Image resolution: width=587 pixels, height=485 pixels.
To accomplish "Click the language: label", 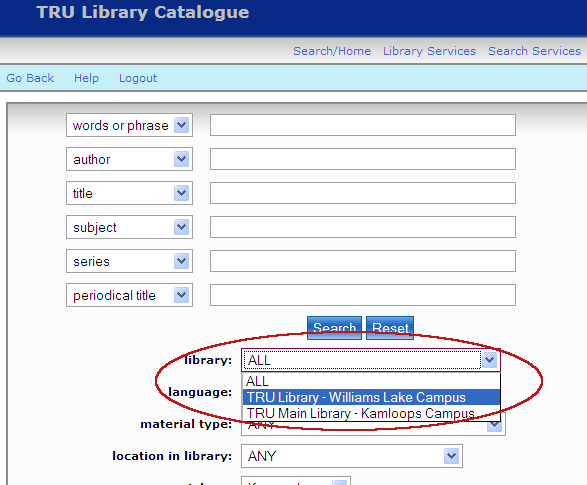I will pyautogui.click(x=200, y=392).
